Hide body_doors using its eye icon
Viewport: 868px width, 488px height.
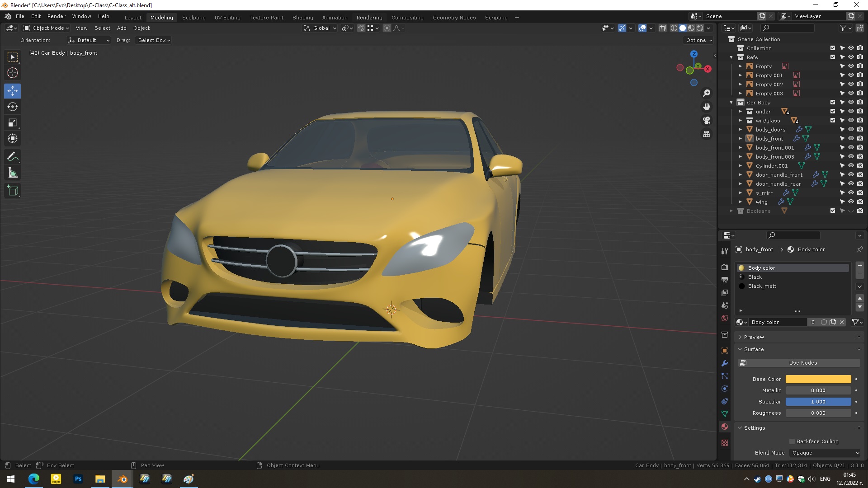(851, 130)
